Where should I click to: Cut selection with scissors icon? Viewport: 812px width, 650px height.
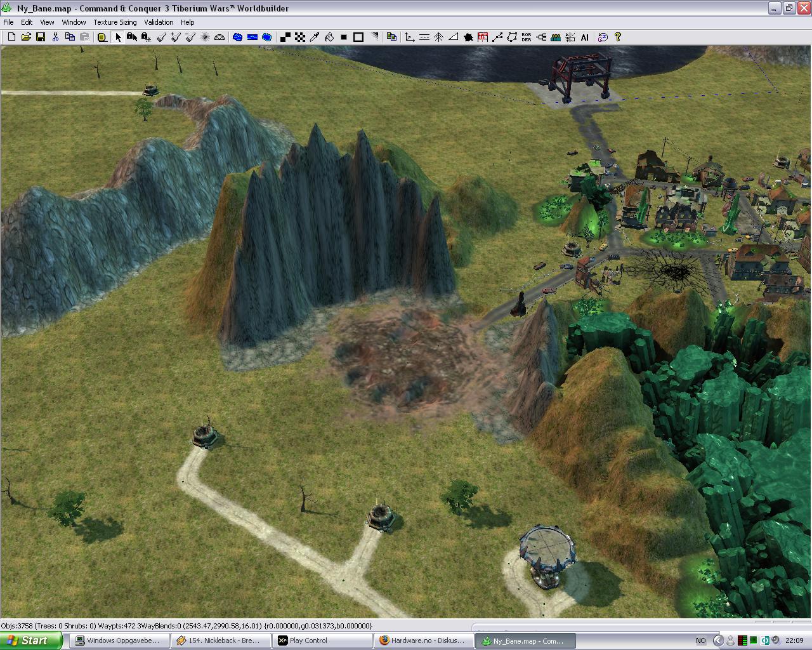[x=55, y=37]
